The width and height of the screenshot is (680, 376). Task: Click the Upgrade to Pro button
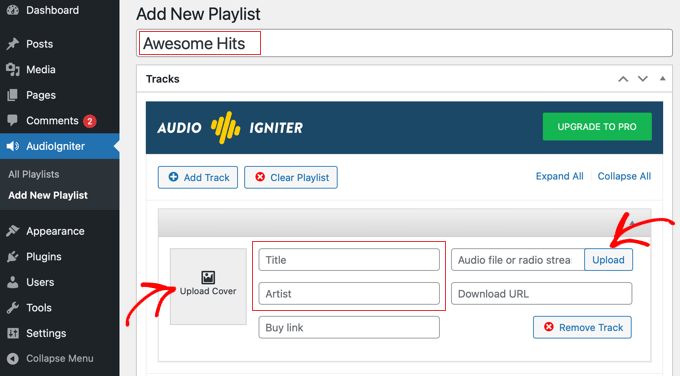click(597, 127)
